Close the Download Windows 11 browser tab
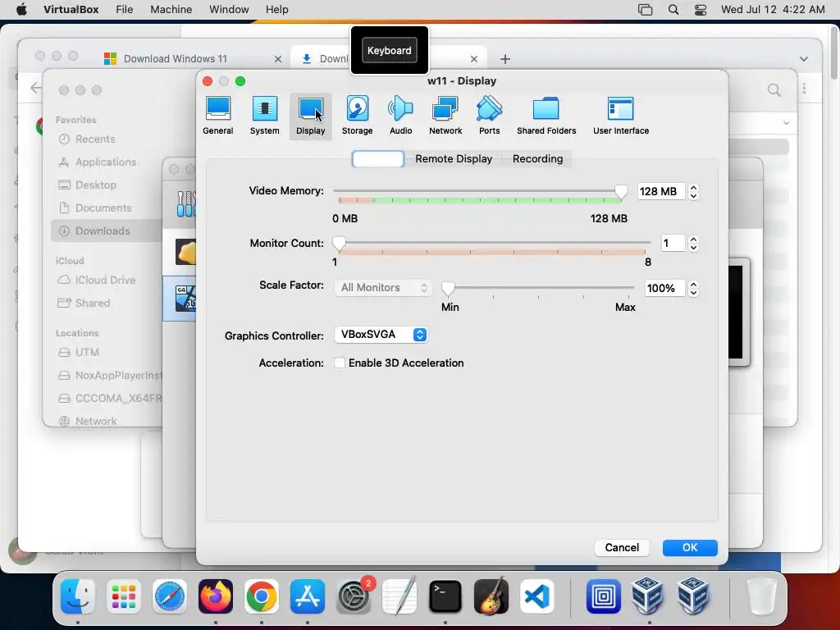Image resolution: width=840 pixels, height=630 pixels. point(277,59)
